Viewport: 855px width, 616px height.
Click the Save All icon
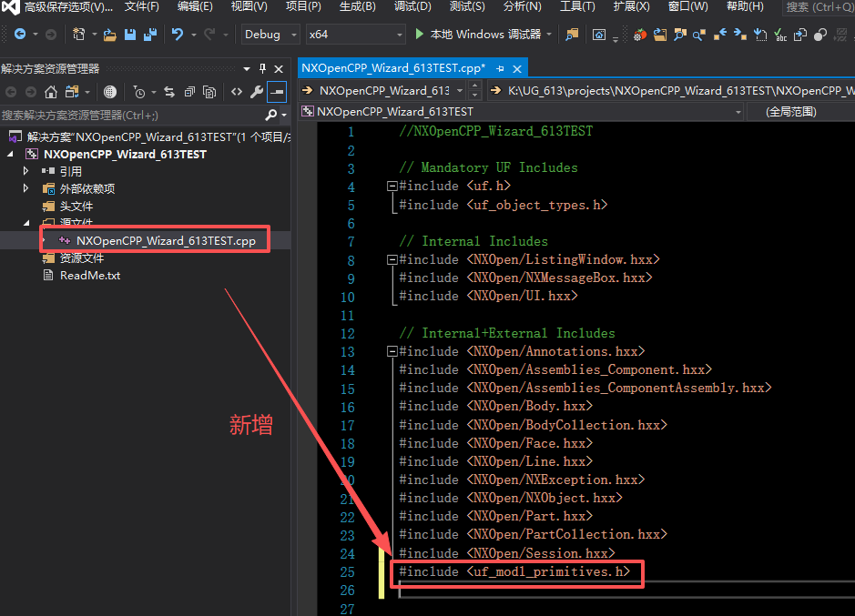coord(150,35)
